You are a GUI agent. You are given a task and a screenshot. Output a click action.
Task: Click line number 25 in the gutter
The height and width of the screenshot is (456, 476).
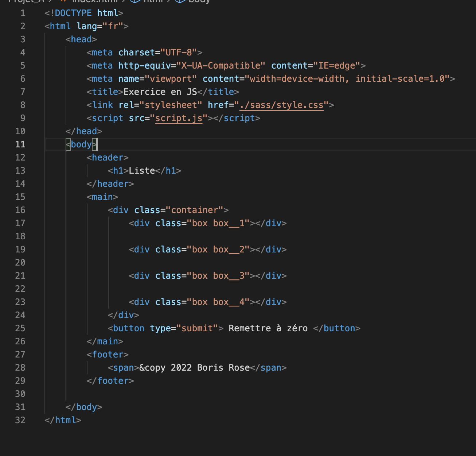(20, 328)
